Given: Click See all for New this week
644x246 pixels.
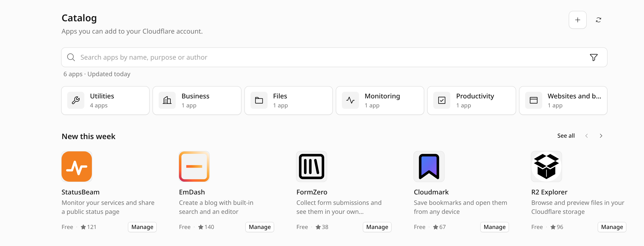Looking at the screenshot, I should coord(566,136).
